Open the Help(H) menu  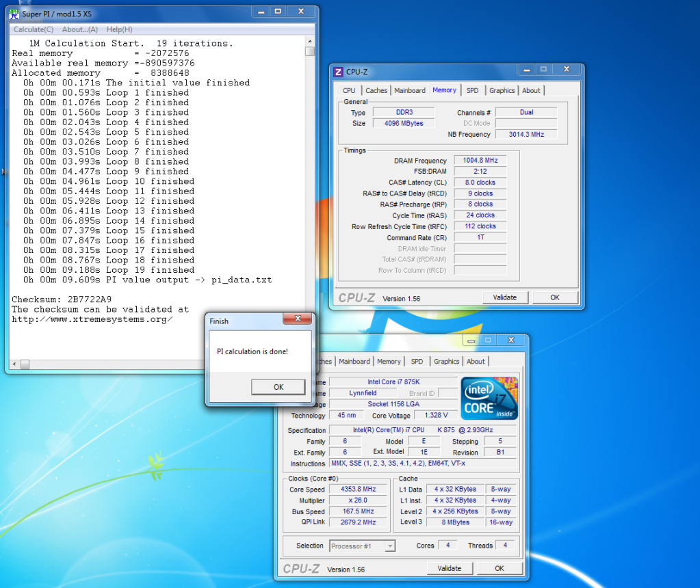point(120,29)
